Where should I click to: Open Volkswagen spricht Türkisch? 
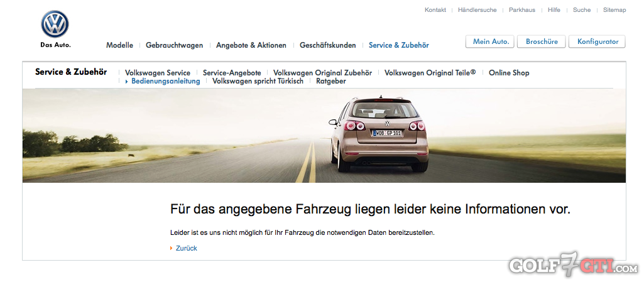pyautogui.click(x=258, y=81)
